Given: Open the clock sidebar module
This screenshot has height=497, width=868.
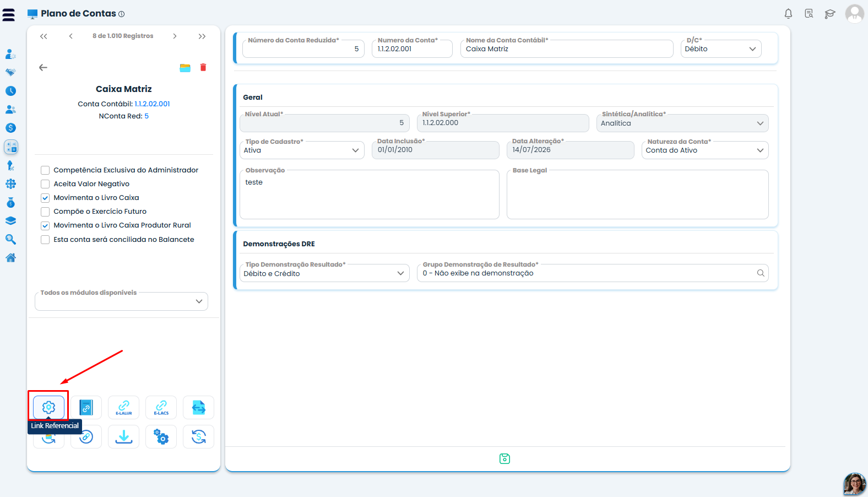Looking at the screenshot, I should click(x=10, y=91).
